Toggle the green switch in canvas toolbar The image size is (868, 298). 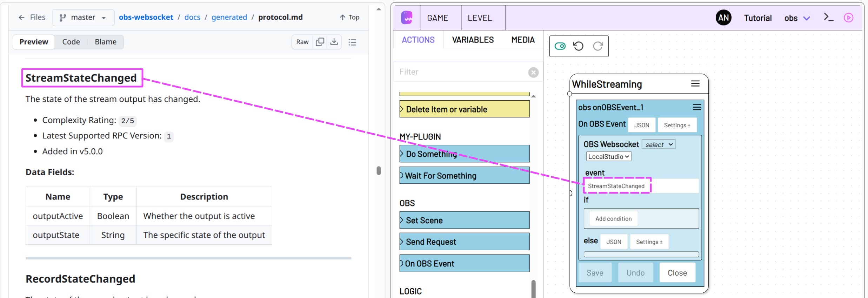click(560, 46)
